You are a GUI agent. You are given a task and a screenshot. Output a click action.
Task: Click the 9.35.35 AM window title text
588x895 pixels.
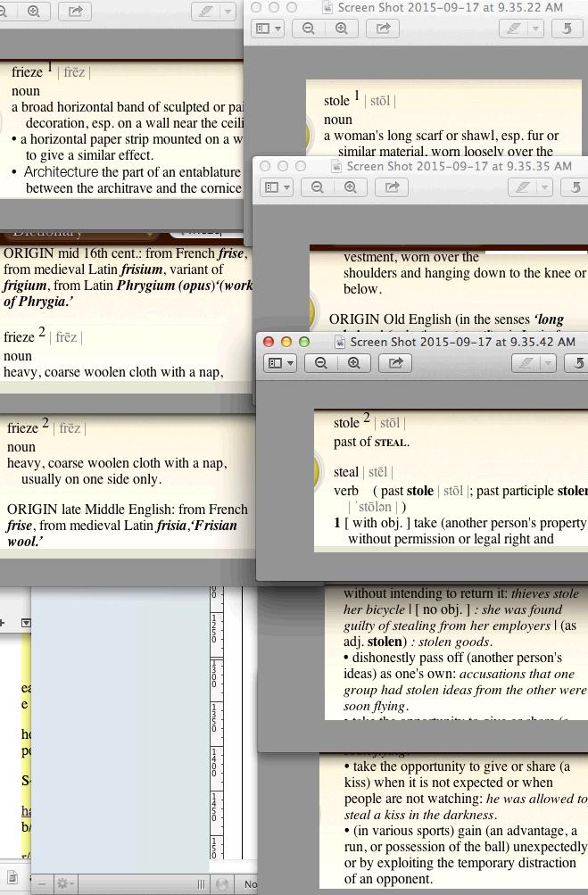click(460, 166)
